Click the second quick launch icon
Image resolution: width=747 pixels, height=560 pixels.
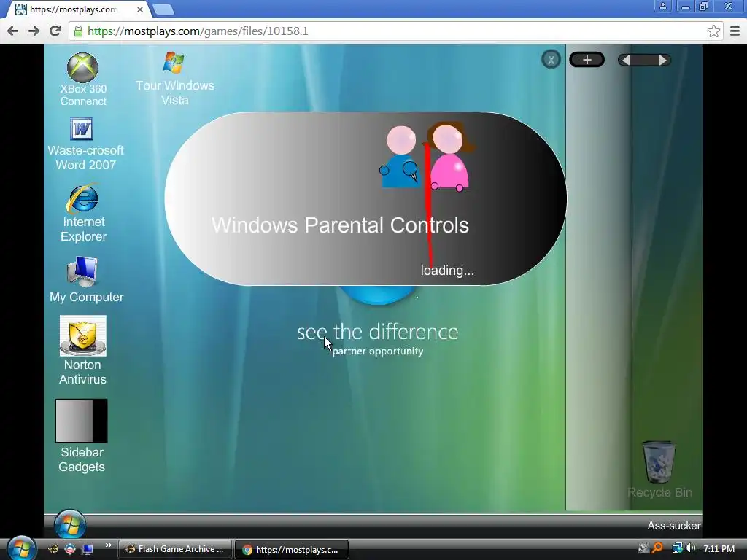point(70,549)
